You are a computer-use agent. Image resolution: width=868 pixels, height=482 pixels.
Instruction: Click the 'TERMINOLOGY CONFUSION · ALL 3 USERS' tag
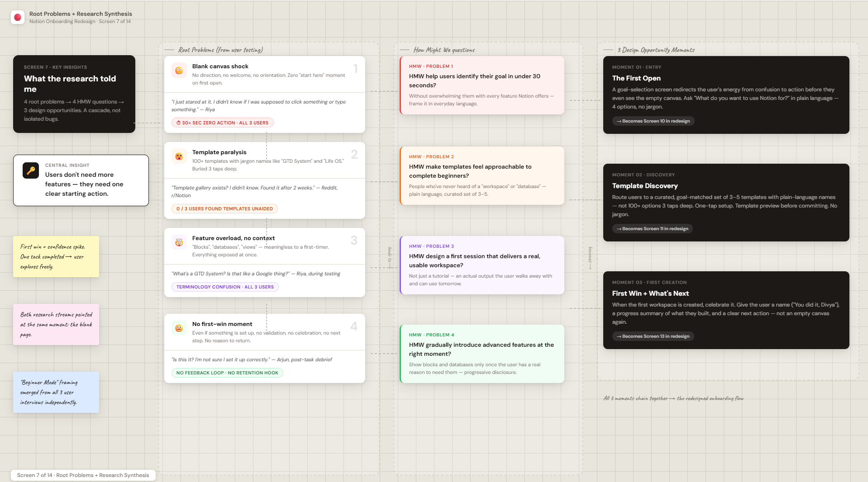point(225,287)
